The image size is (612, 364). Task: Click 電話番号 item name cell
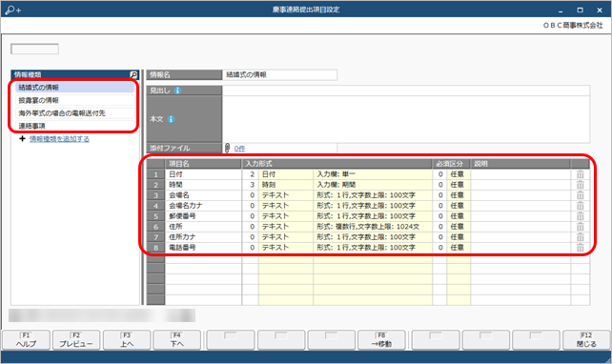coord(203,248)
